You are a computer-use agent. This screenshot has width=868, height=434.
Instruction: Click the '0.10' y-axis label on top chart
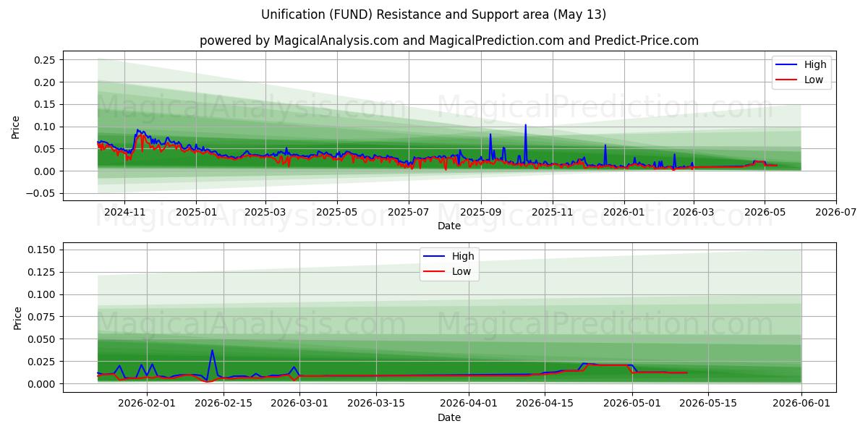point(45,127)
